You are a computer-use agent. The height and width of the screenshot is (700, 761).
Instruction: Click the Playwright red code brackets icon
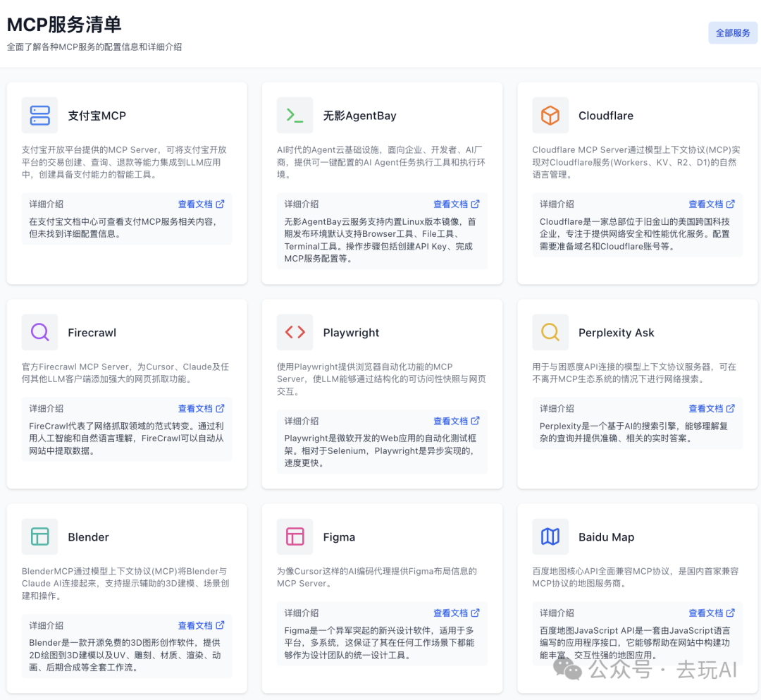295,333
